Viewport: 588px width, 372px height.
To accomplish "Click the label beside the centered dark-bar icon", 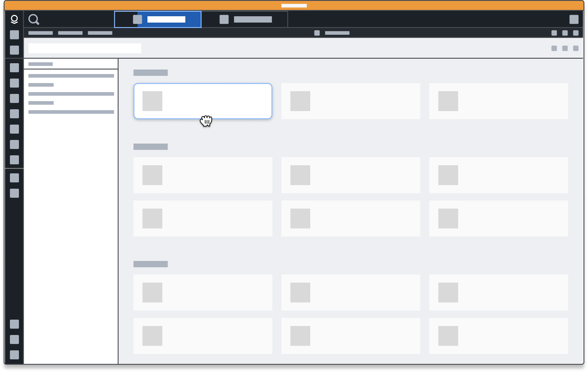I will click(x=337, y=33).
